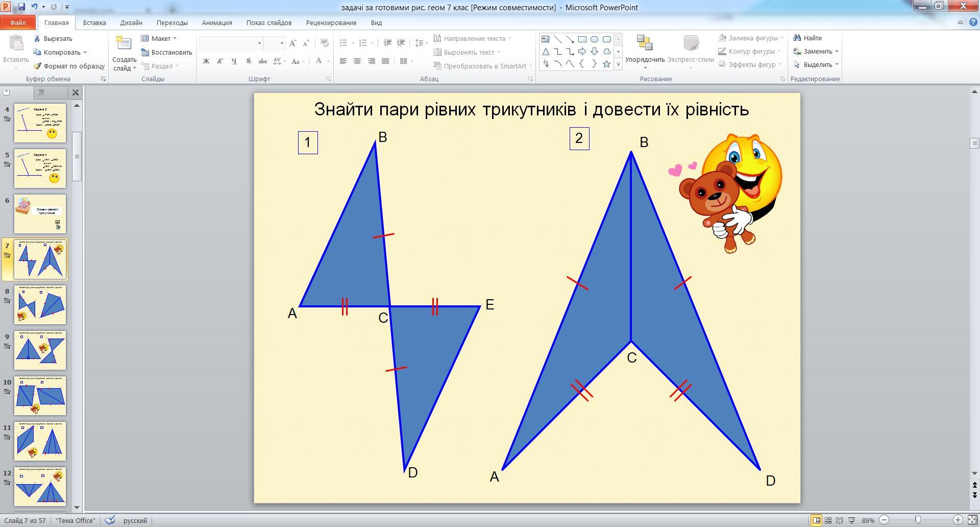This screenshot has width=980, height=527.
Task: Switch to the Анимация tab
Action: point(217,22)
